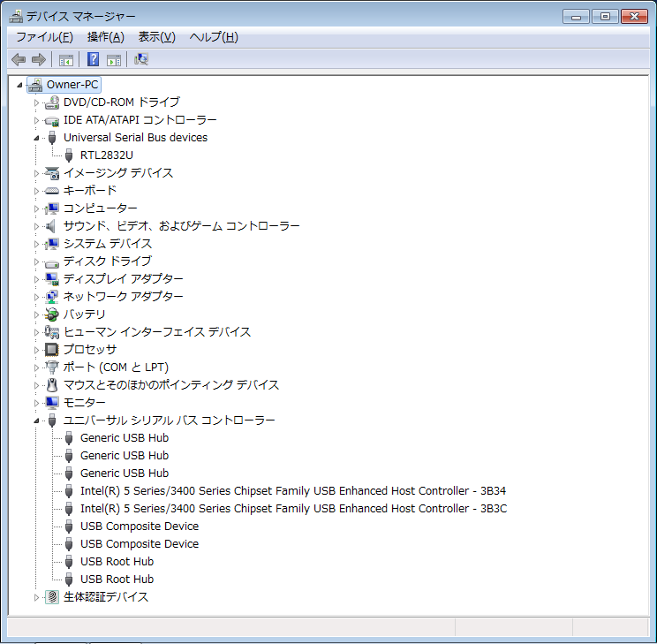The image size is (657, 644).
Task: Click the show/hide console tree icon
Action: click(66, 59)
